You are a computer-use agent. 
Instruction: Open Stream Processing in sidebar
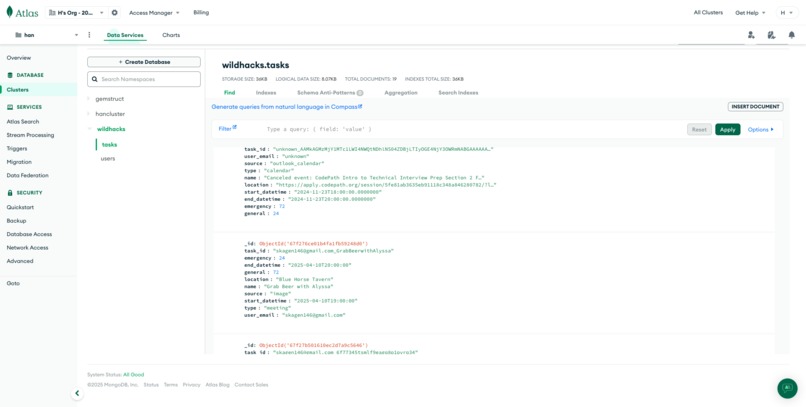(30, 135)
